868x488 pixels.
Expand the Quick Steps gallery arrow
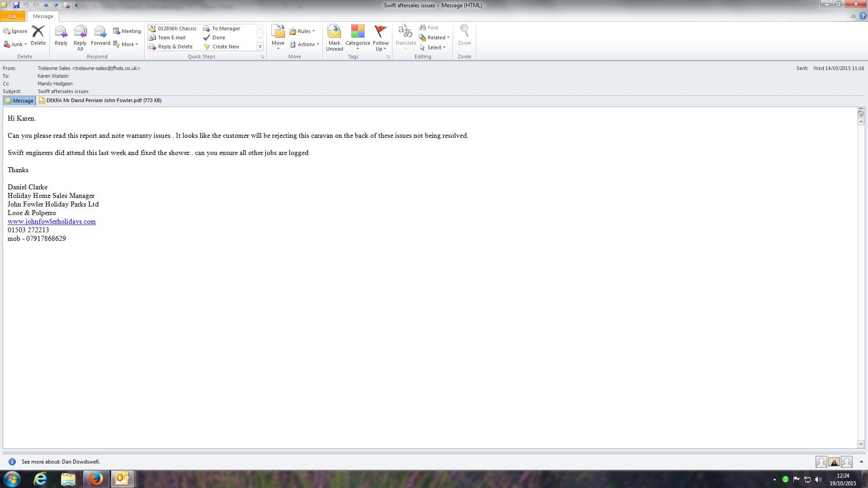(260, 47)
